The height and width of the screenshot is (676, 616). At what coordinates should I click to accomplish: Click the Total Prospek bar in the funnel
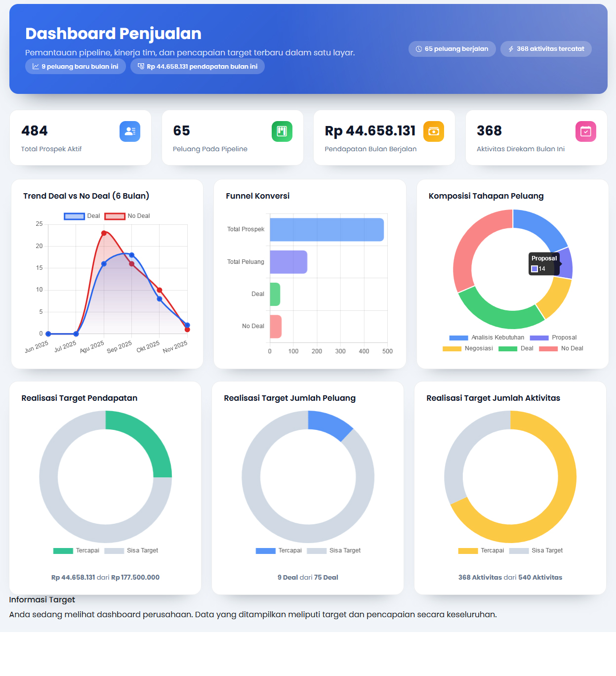tap(327, 230)
